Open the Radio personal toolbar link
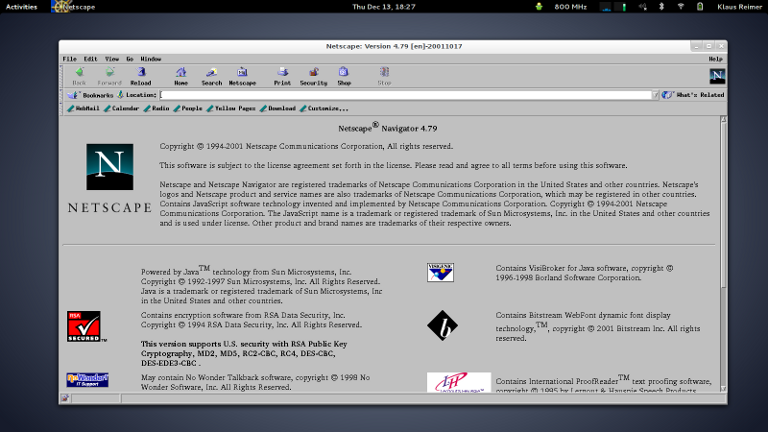Screen dimensions: 768x432 156,108
